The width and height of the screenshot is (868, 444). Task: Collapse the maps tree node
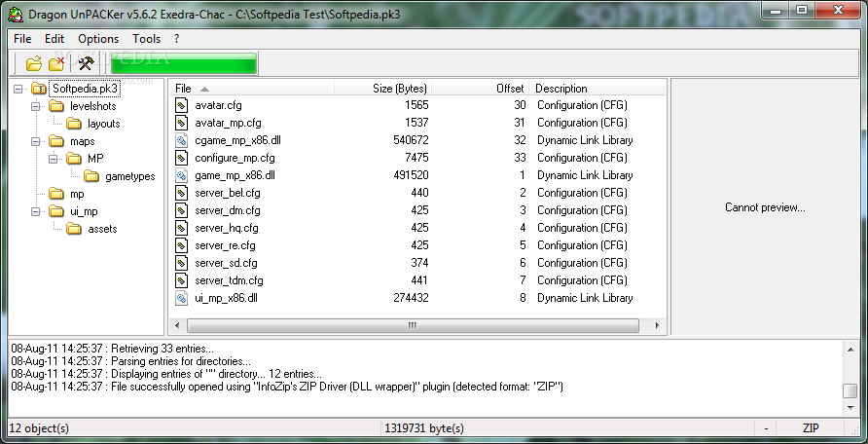coord(37,141)
